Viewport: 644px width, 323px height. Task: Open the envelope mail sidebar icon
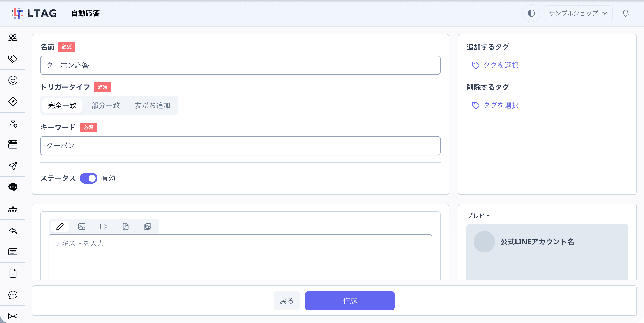pyautogui.click(x=13, y=316)
